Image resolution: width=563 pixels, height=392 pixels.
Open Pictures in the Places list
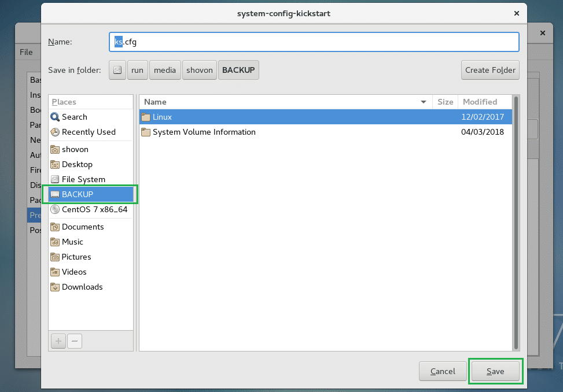(x=91, y=257)
